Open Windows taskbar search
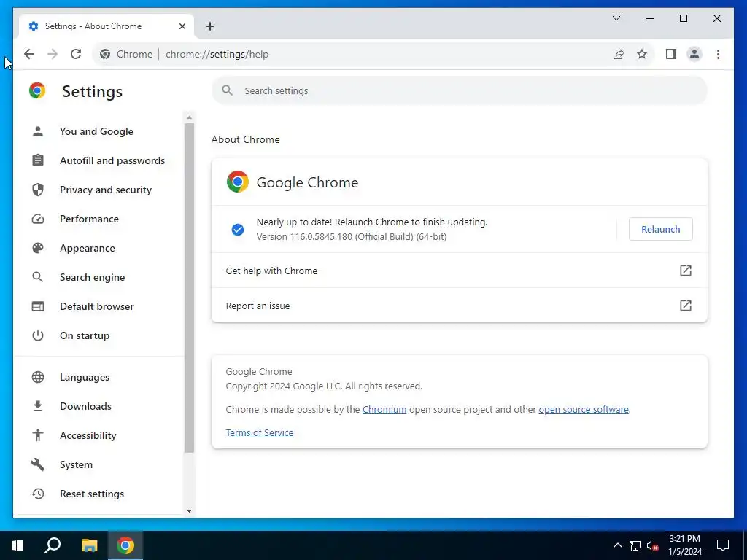The image size is (747, 560). [x=53, y=545]
